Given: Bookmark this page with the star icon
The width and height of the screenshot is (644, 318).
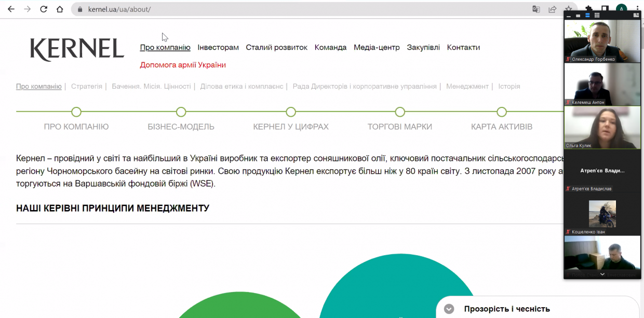Looking at the screenshot, I should coord(569,9).
